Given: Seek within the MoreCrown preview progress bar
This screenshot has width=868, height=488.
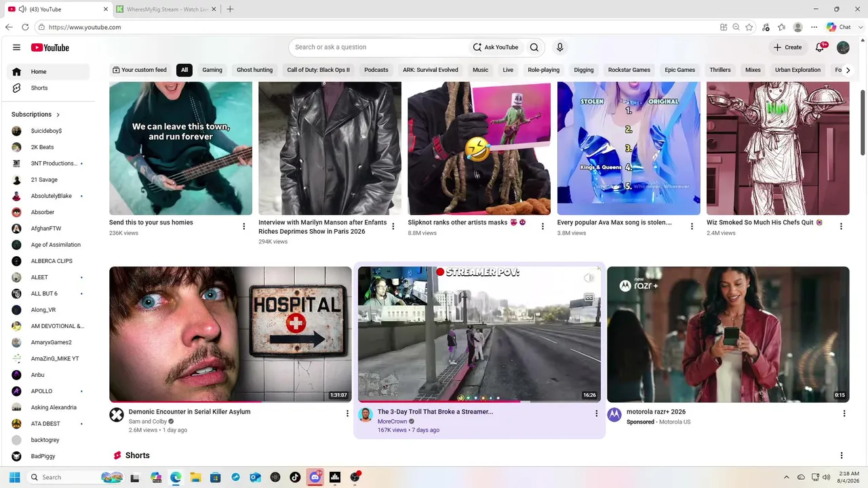Looking at the screenshot, I should pyautogui.click(x=479, y=401).
